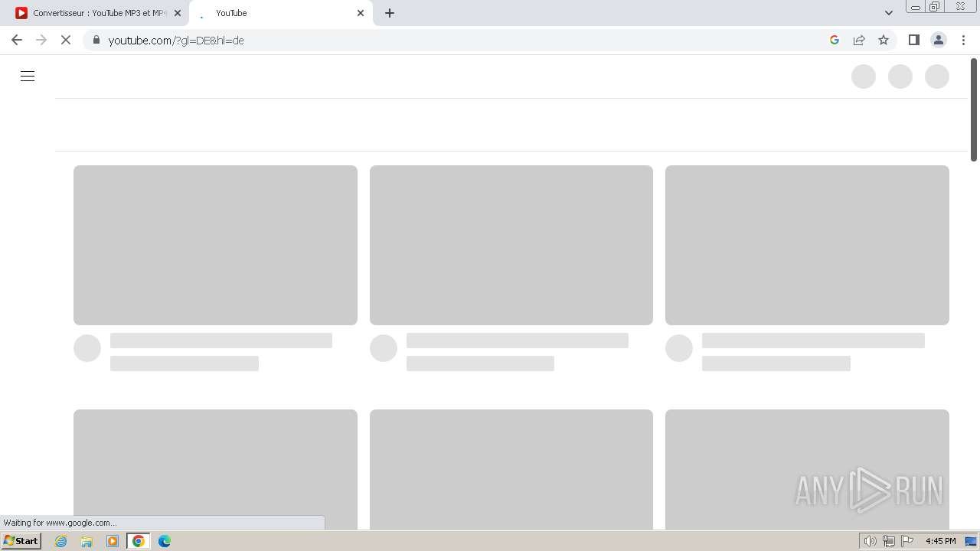
Task: Stop loading the page
Action: [x=66, y=40]
